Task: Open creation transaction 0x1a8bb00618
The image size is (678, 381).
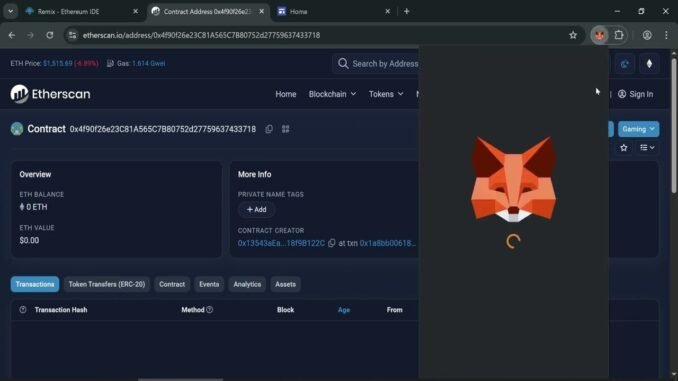Action: coord(387,243)
